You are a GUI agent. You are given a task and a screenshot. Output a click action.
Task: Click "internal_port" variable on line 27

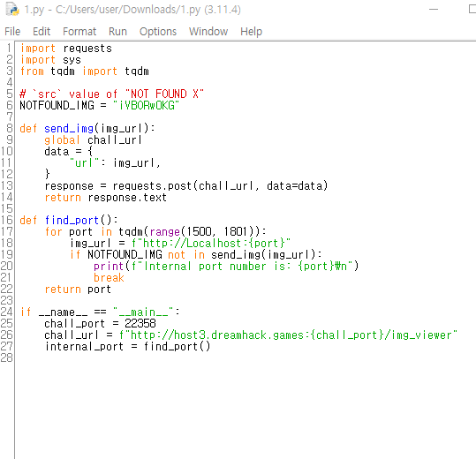tap(85, 347)
